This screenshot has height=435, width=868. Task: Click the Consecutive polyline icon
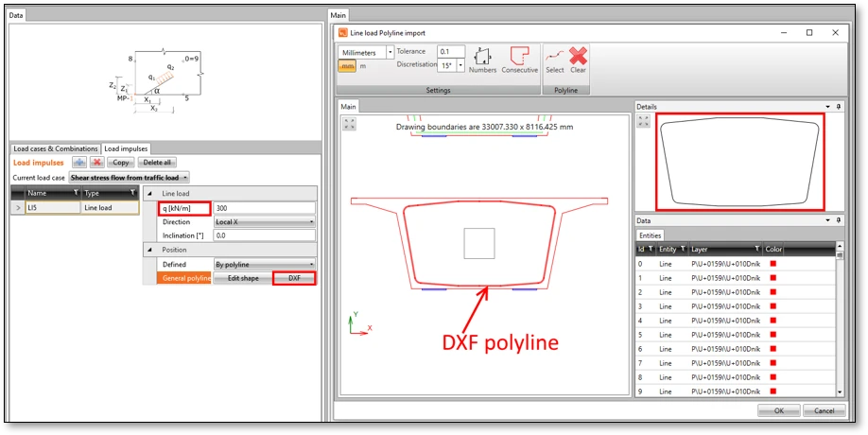click(x=519, y=56)
